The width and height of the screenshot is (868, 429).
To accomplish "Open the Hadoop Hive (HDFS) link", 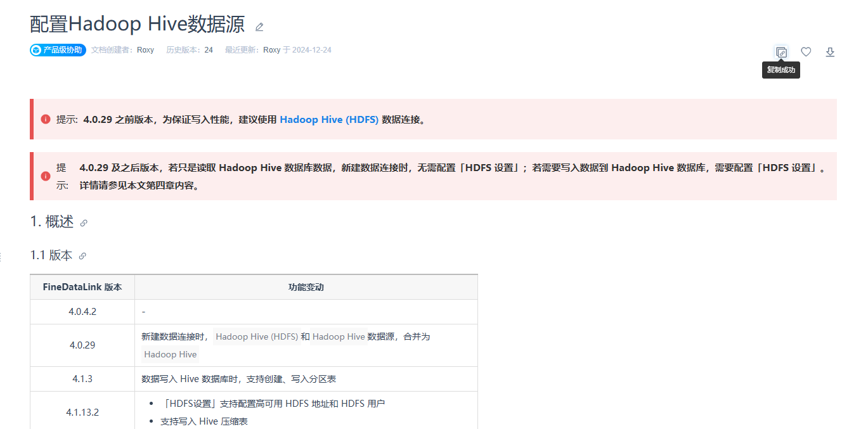I will click(x=329, y=119).
